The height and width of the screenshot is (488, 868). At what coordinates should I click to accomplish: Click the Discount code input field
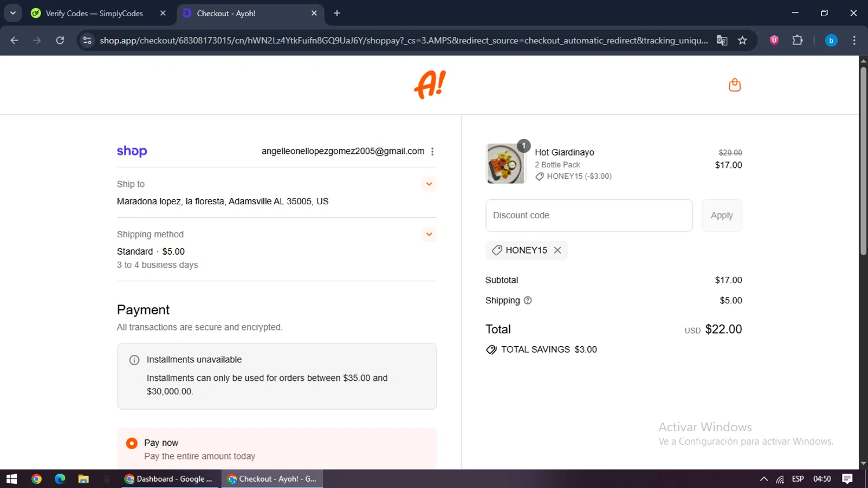click(589, 215)
